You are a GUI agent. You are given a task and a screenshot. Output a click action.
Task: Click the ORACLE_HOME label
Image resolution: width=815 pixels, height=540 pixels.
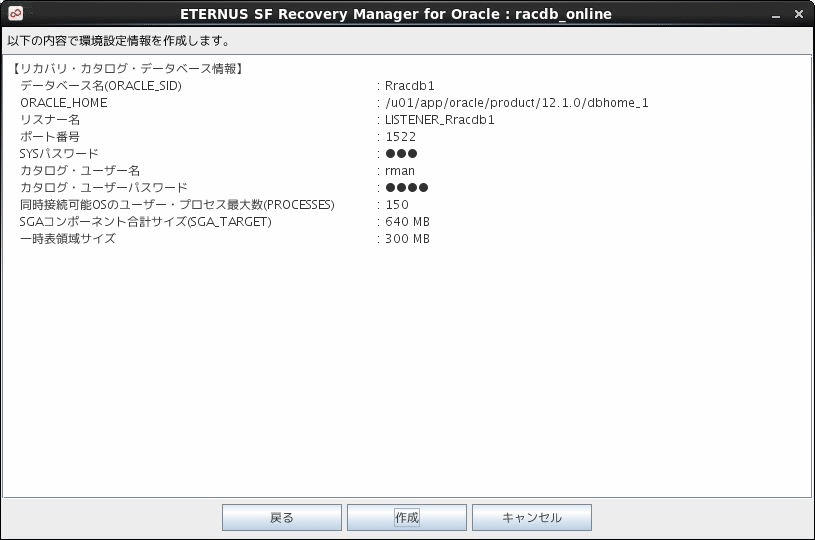coord(64,103)
